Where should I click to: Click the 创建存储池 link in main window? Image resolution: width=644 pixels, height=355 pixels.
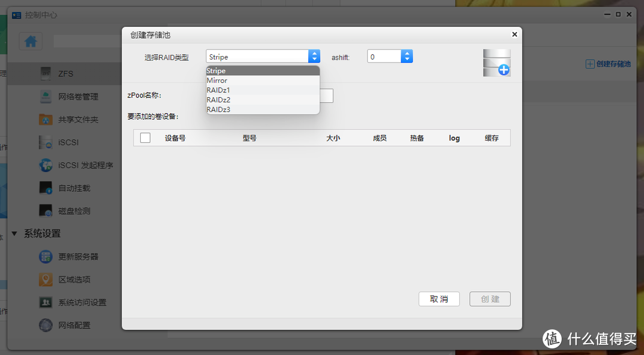[608, 64]
